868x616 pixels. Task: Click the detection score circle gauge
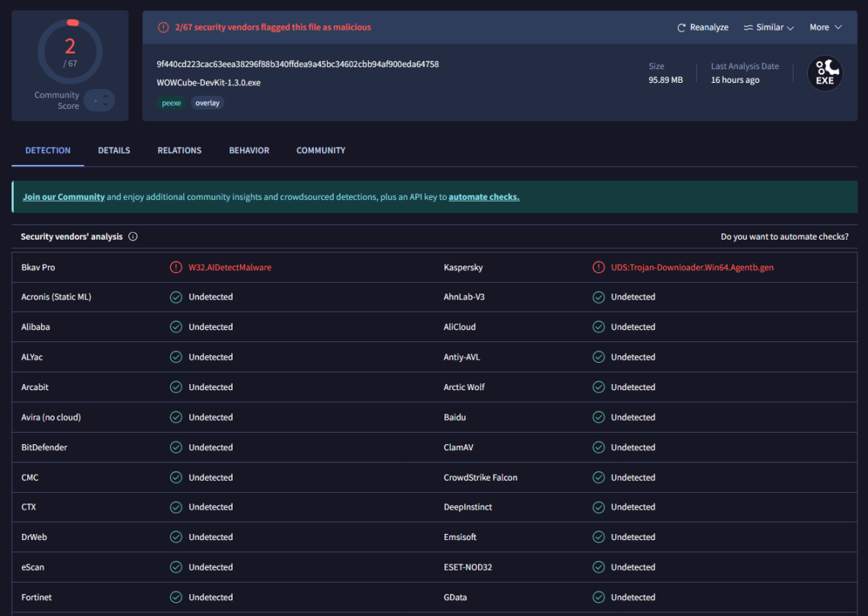(70, 52)
